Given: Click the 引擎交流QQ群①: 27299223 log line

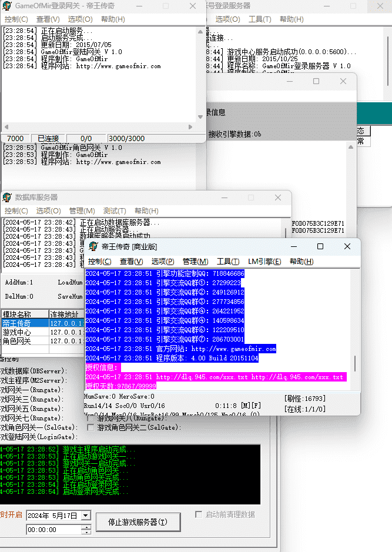Looking at the screenshot, I should pyautogui.click(x=163, y=283).
